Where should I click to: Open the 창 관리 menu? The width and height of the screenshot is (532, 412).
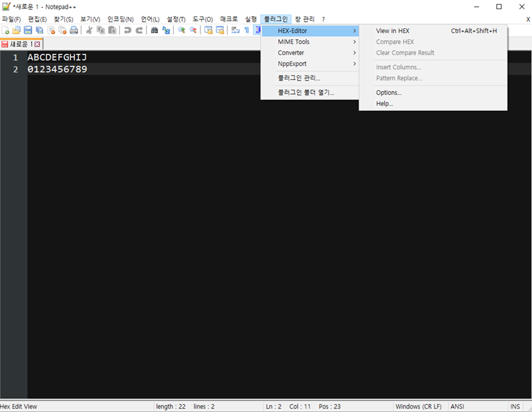click(305, 19)
